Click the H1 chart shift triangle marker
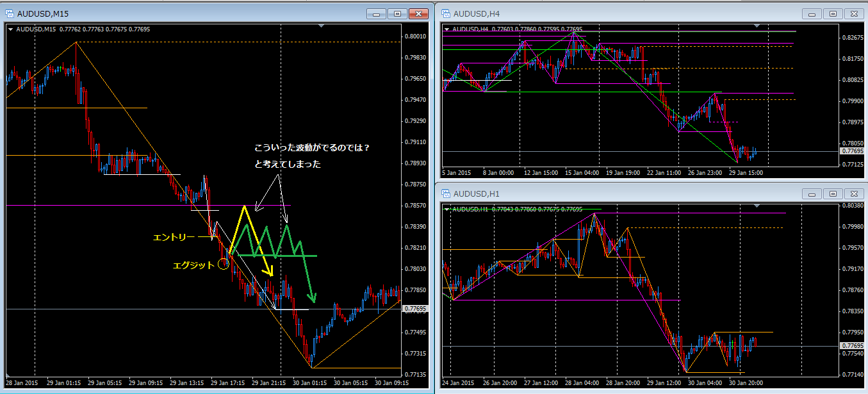 (x=757, y=206)
